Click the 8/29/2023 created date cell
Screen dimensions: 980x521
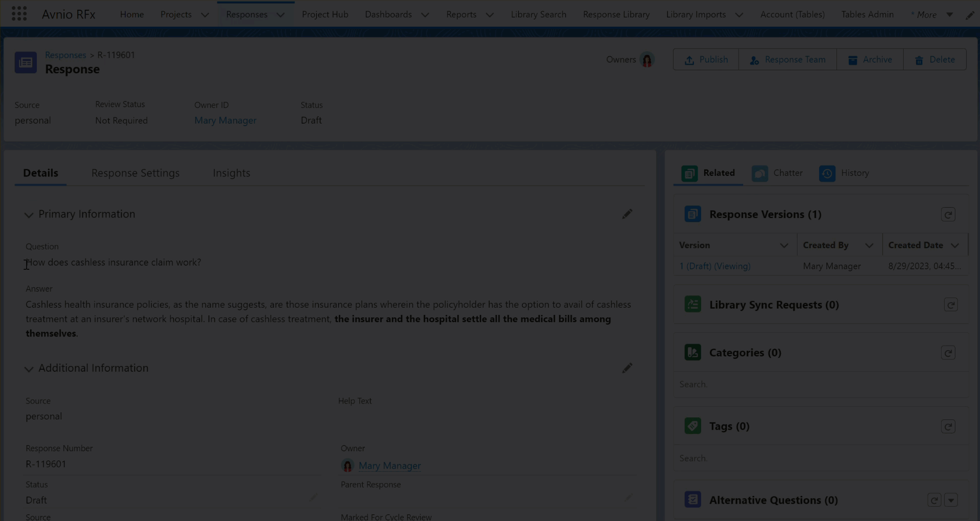(x=924, y=266)
